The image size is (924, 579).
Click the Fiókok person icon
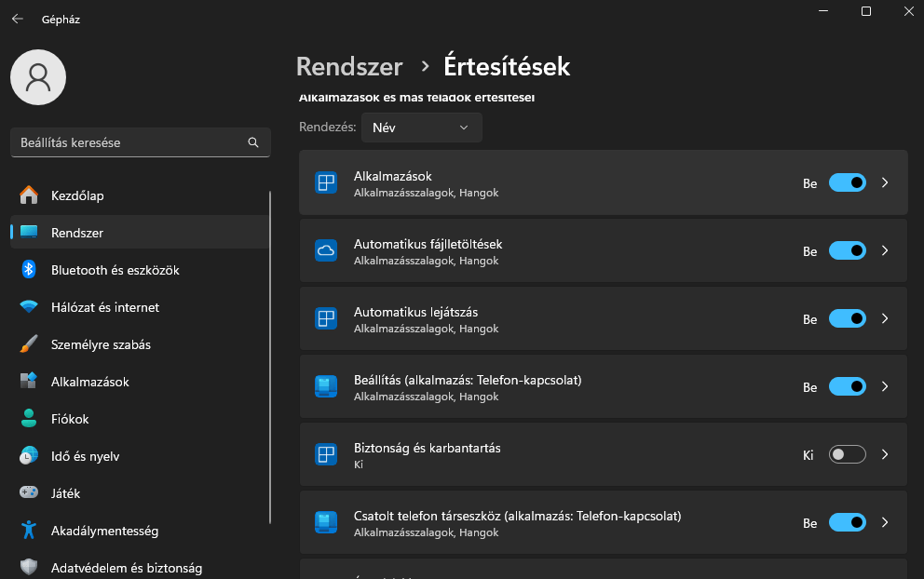click(x=28, y=418)
